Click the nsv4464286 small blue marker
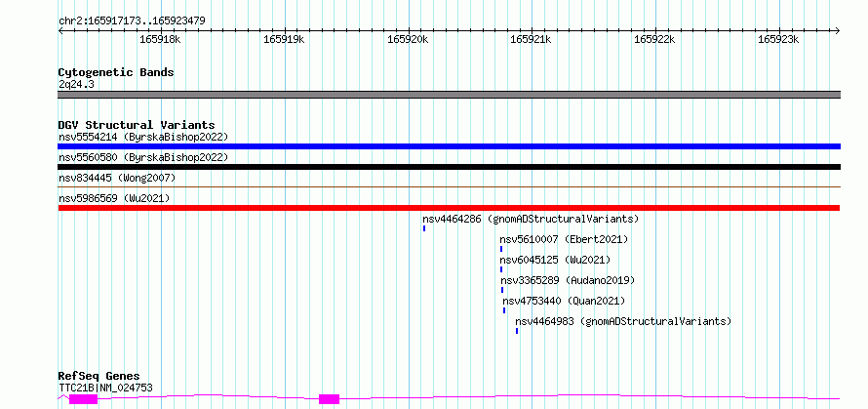Viewport: 868px width, 409px height. pyautogui.click(x=424, y=228)
